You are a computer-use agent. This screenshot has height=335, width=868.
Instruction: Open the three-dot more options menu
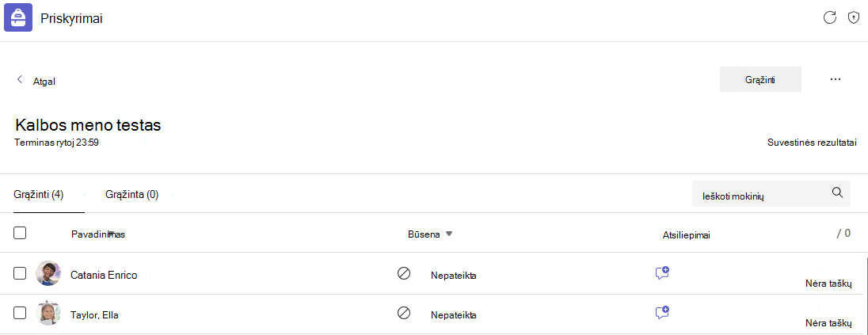click(x=836, y=79)
